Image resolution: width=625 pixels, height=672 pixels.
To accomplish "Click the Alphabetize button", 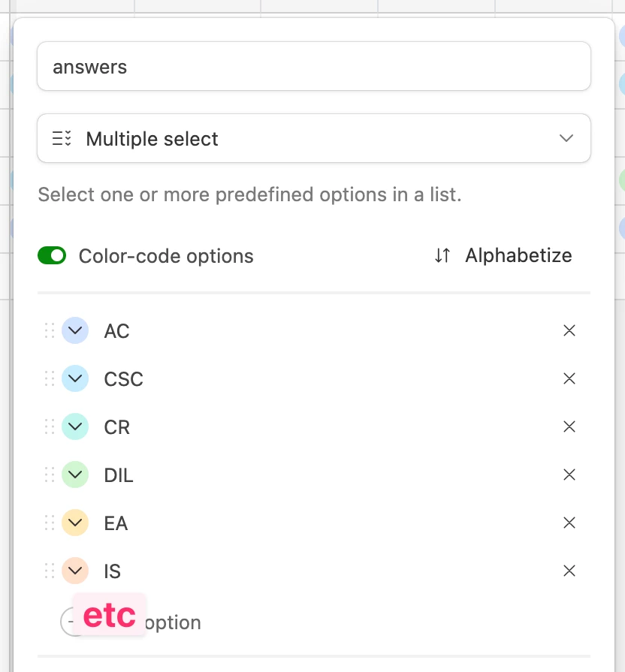I will 503,256.
